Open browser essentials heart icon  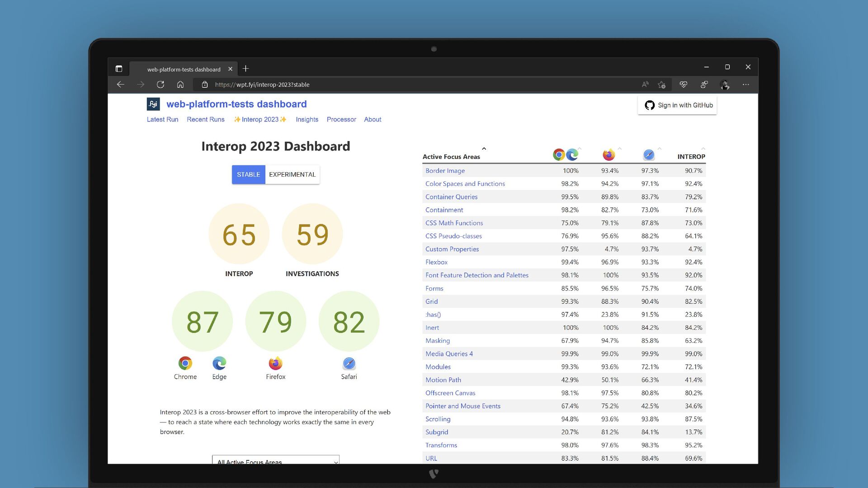click(683, 84)
